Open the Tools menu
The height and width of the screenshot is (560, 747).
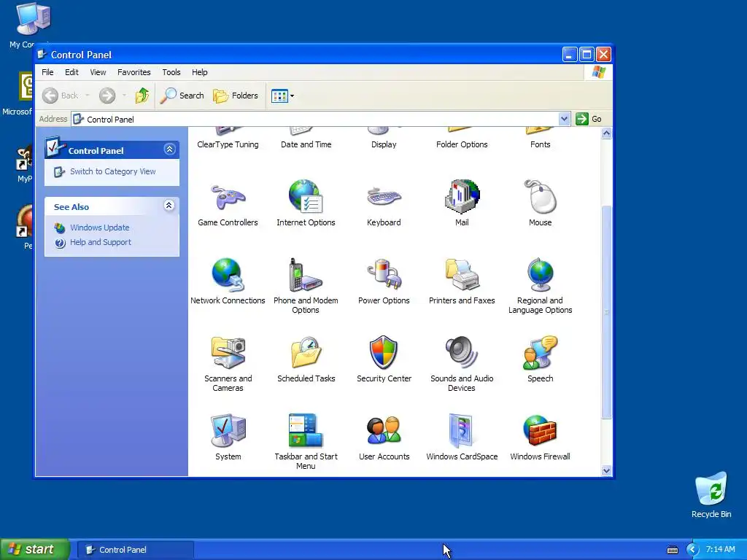(x=171, y=72)
